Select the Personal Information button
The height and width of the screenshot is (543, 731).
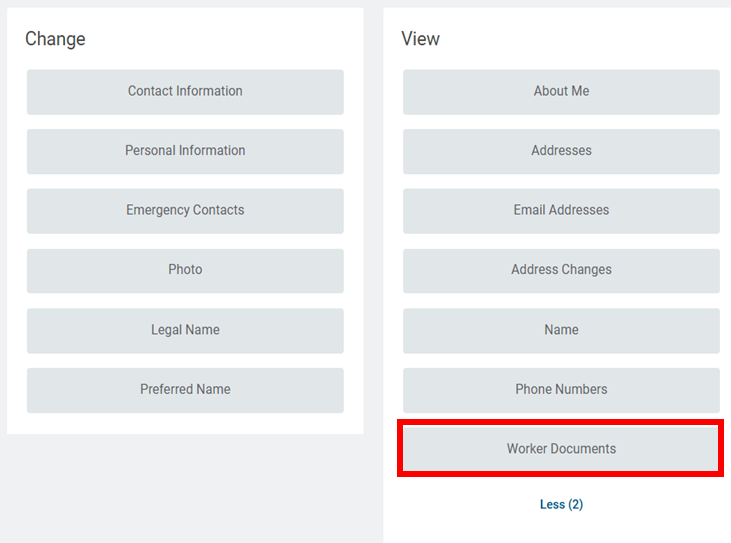tap(185, 151)
